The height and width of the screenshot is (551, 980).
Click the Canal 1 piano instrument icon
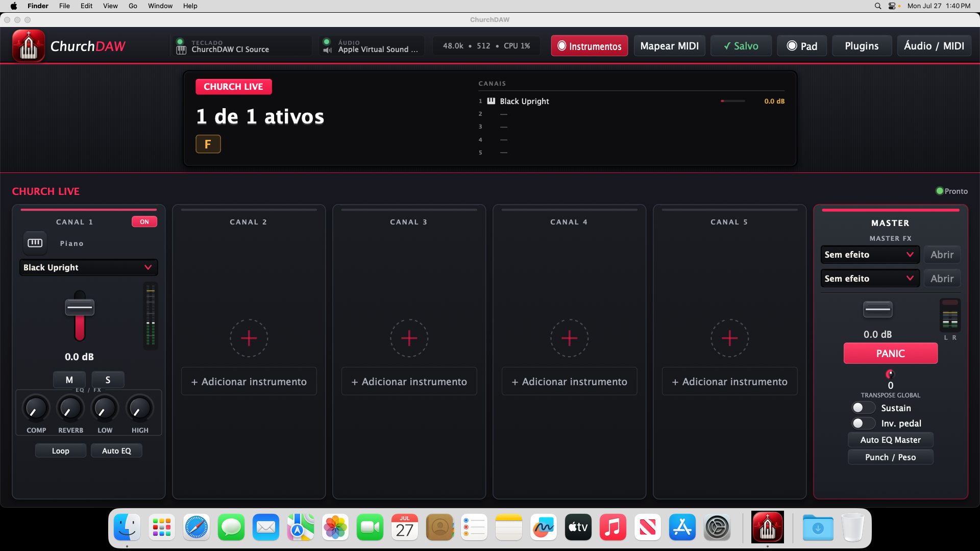(35, 243)
